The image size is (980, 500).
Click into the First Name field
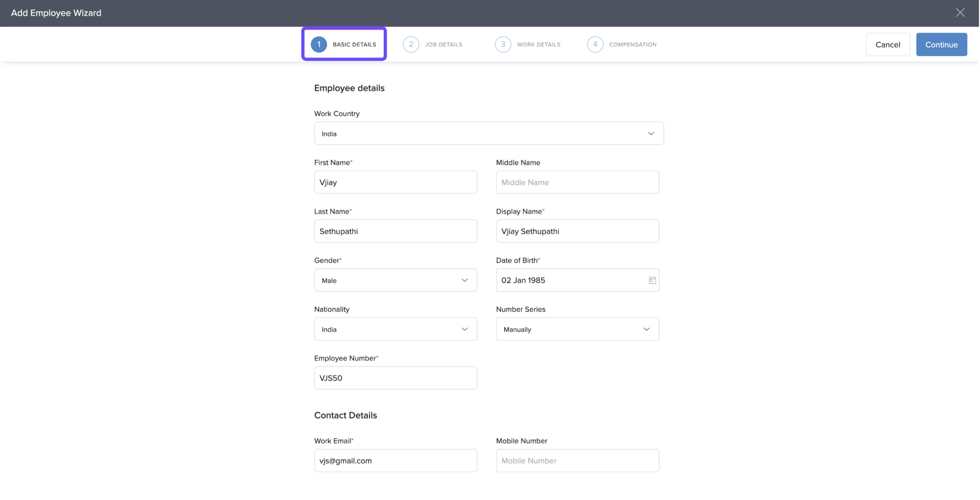pyautogui.click(x=395, y=182)
